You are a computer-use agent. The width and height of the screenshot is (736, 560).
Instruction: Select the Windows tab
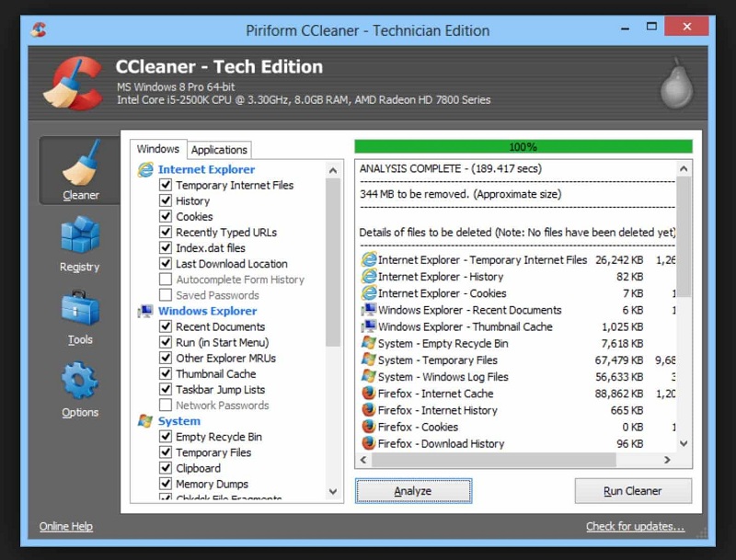click(158, 149)
